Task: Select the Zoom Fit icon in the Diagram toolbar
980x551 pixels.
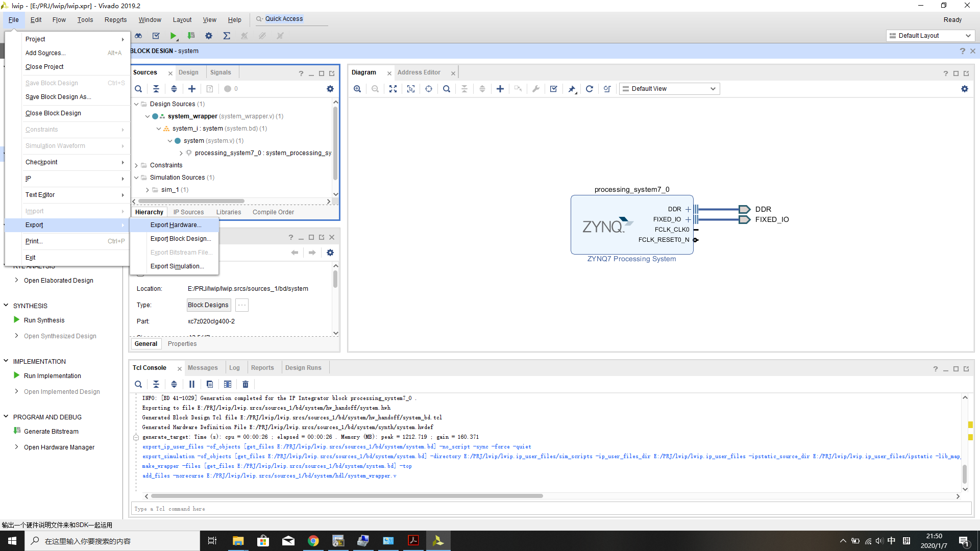Action: coord(393,88)
